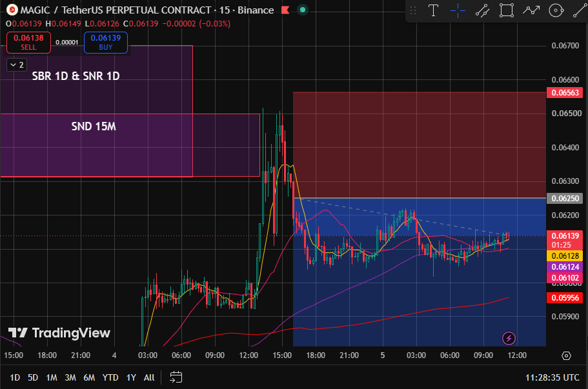Select the circle tool in the drawing toolbar
Viewport: 588px width, 389px height.
tap(556, 10)
